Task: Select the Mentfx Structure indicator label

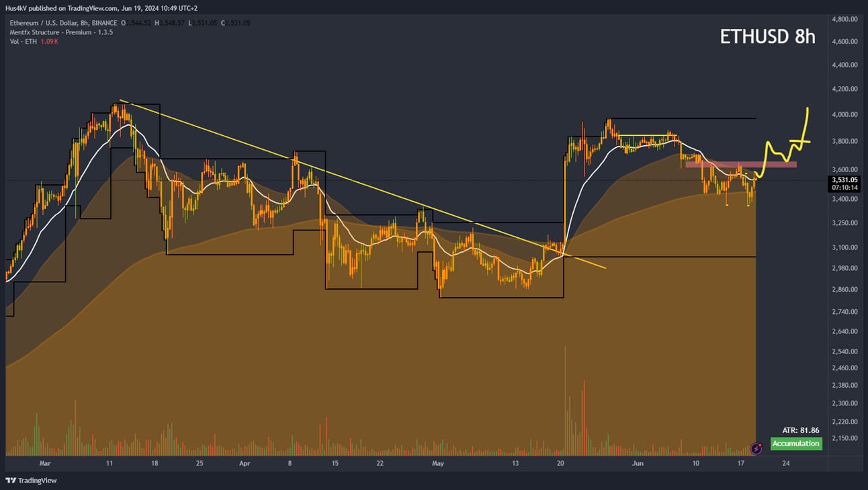Action: (x=61, y=32)
